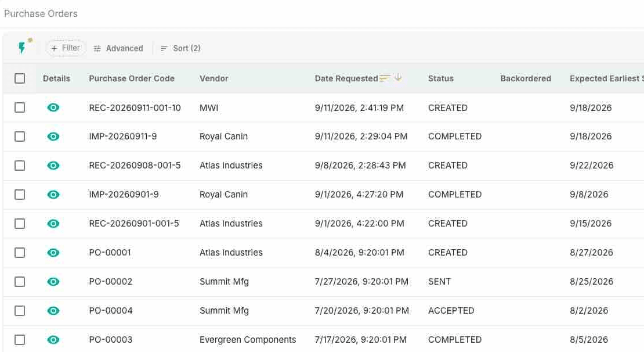Screen dimensions: 644x352
Task: Click purchase order code IMP-20260901-9
Action: 124,195
